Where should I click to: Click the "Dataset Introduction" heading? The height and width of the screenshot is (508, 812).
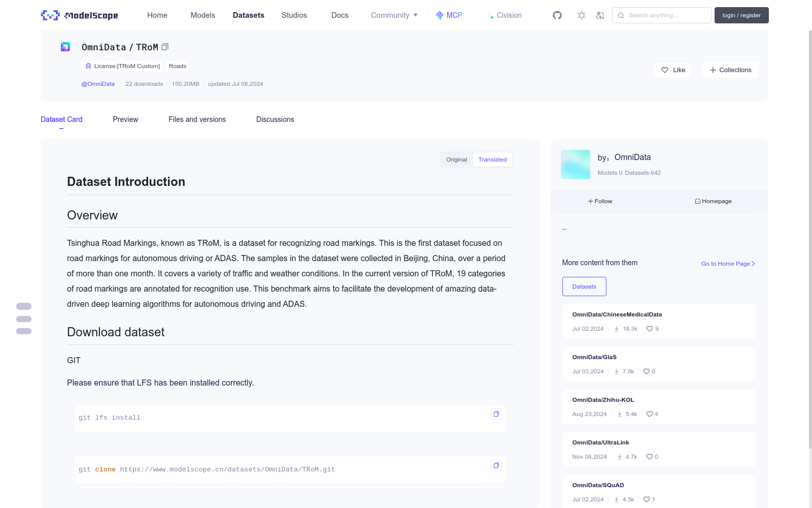pos(126,182)
